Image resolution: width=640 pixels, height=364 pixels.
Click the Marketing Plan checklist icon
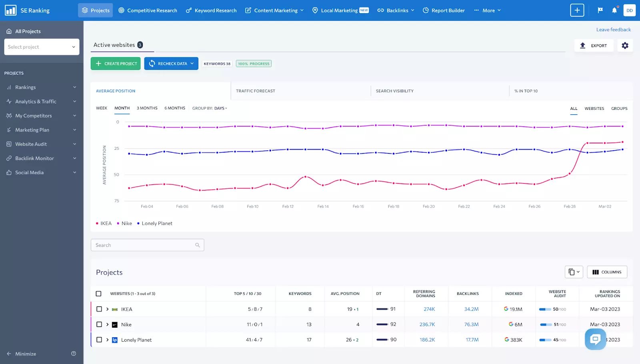click(9, 130)
